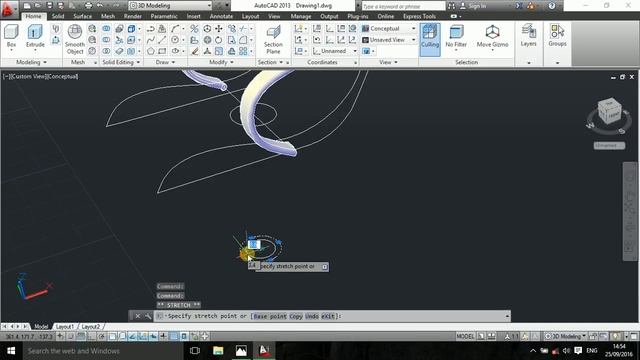Image resolution: width=640 pixels, height=360 pixels.
Task: Open the Groups panel button
Action: click(x=557, y=35)
